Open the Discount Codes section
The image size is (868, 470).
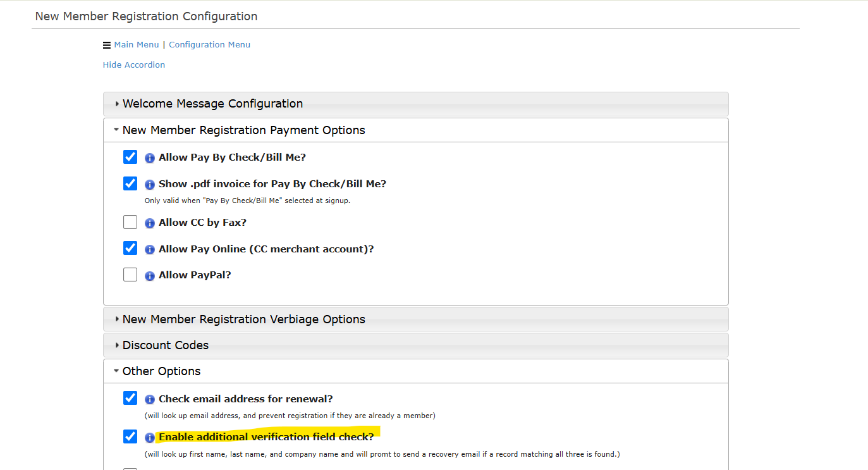pyautogui.click(x=165, y=345)
